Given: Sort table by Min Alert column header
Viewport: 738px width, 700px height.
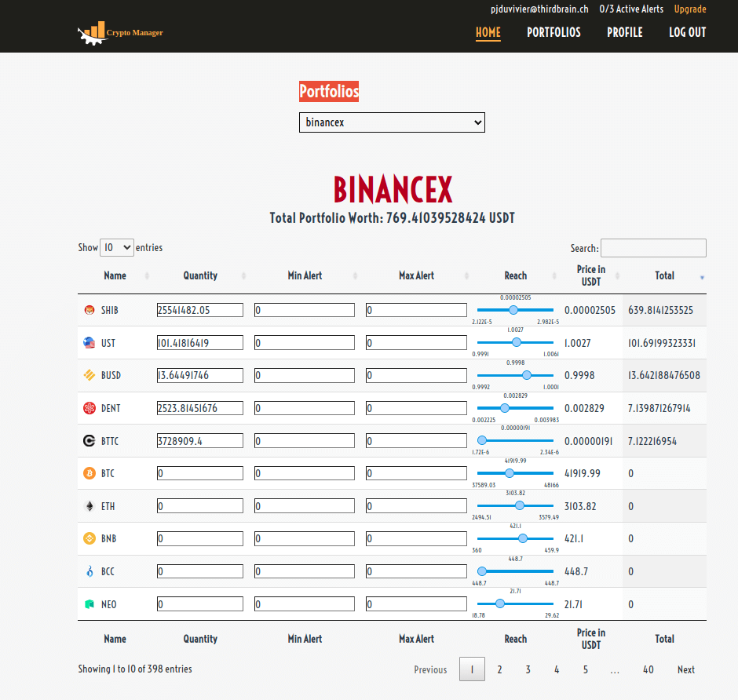Looking at the screenshot, I should pos(305,275).
